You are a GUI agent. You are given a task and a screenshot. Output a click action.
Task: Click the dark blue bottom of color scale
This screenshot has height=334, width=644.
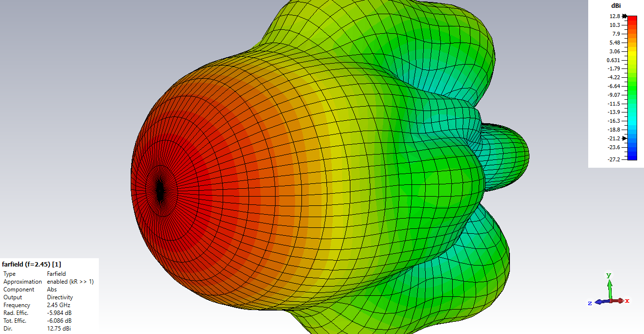click(x=632, y=156)
